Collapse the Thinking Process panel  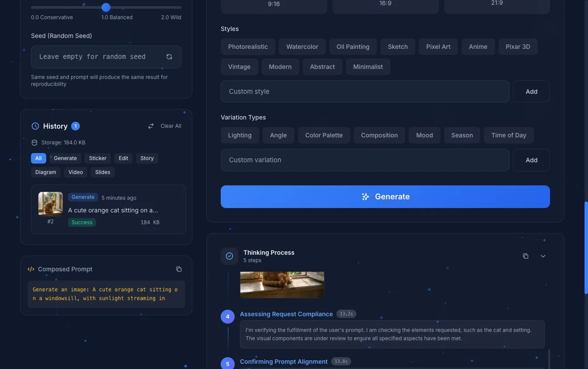pos(543,256)
